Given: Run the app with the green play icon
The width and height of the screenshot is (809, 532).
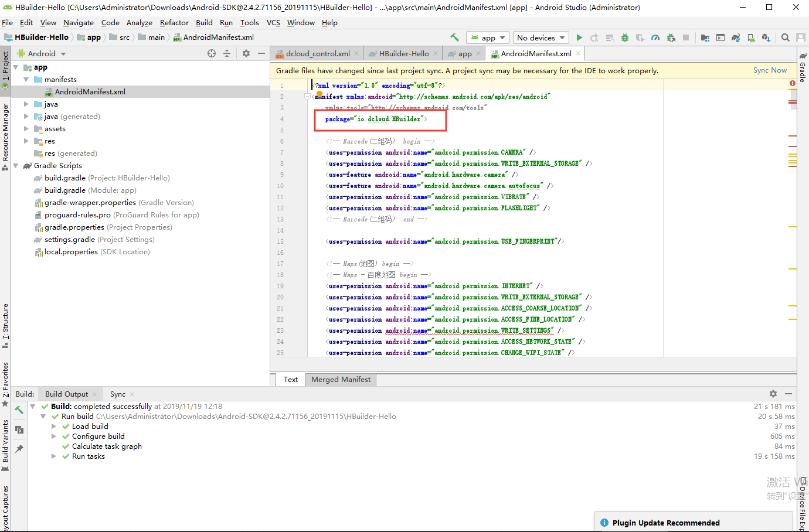Looking at the screenshot, I should 579,37.
